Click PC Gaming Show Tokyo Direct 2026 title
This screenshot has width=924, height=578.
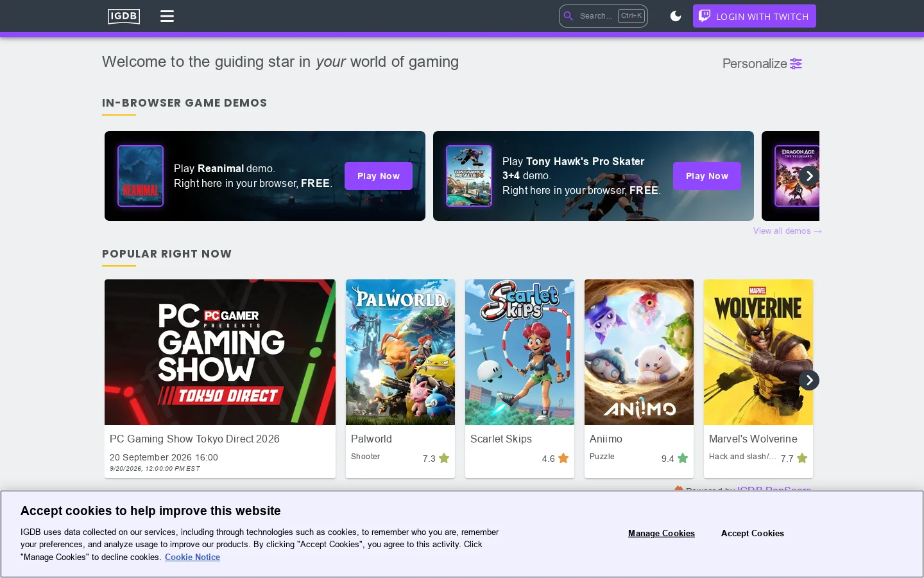pos(194,439)
